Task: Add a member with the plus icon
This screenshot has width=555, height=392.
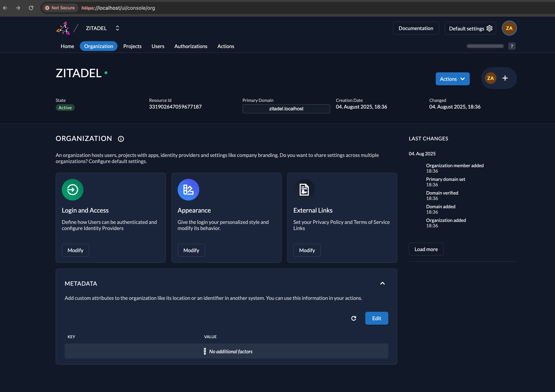Action: click(x=505, y=78)
